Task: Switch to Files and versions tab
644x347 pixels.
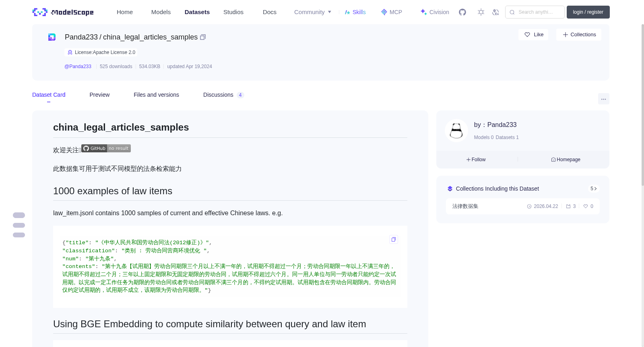Action: pos(156,95)
